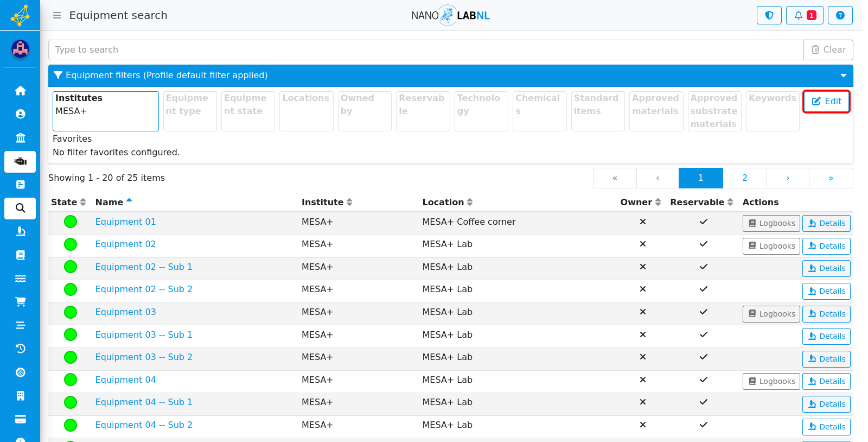
Task: Go to page 2 of results
Action: click(x=745, y=178)
